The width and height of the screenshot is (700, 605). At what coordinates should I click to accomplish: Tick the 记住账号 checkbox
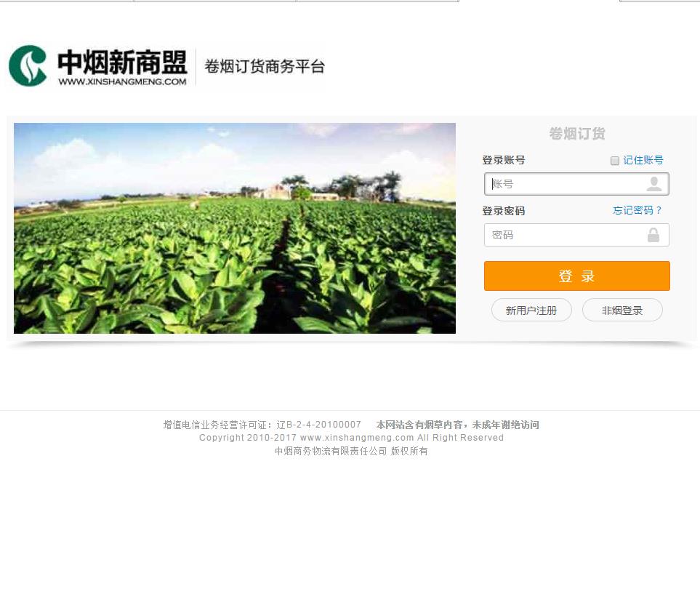pyautogui.click(x=615, y=161)
